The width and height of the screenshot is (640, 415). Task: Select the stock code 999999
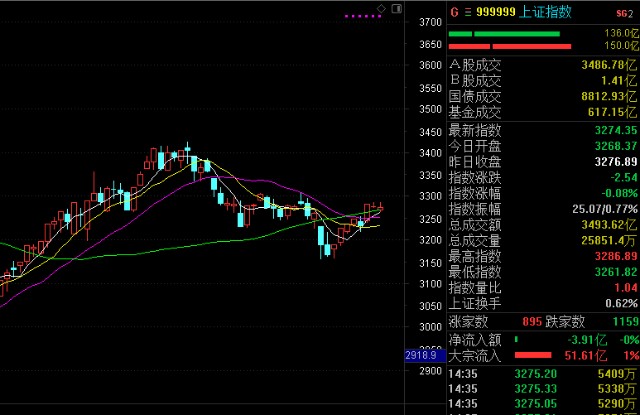click(x=496, y=12)
